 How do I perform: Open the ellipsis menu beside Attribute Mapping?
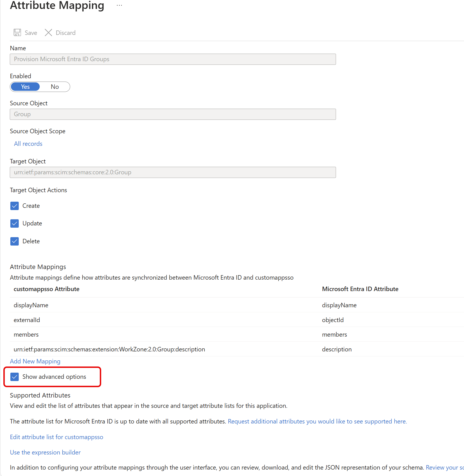pyautogui.click(x=119, y=6)
